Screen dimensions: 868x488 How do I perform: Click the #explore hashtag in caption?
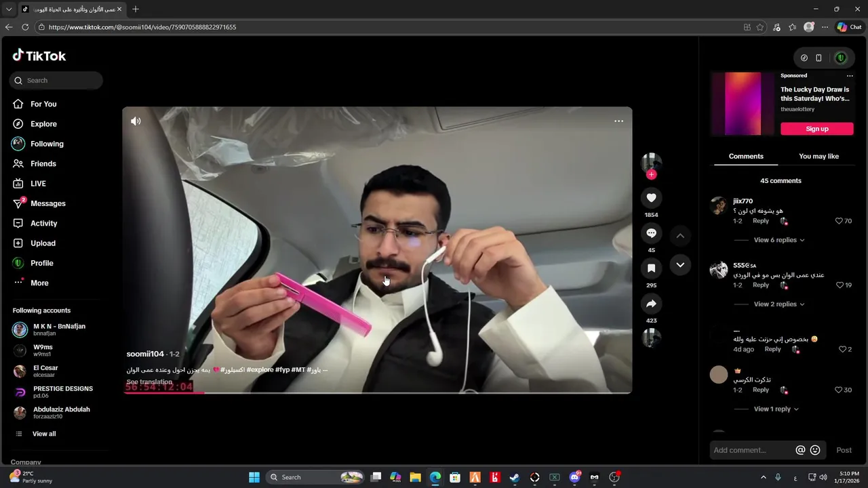point(260,370)
